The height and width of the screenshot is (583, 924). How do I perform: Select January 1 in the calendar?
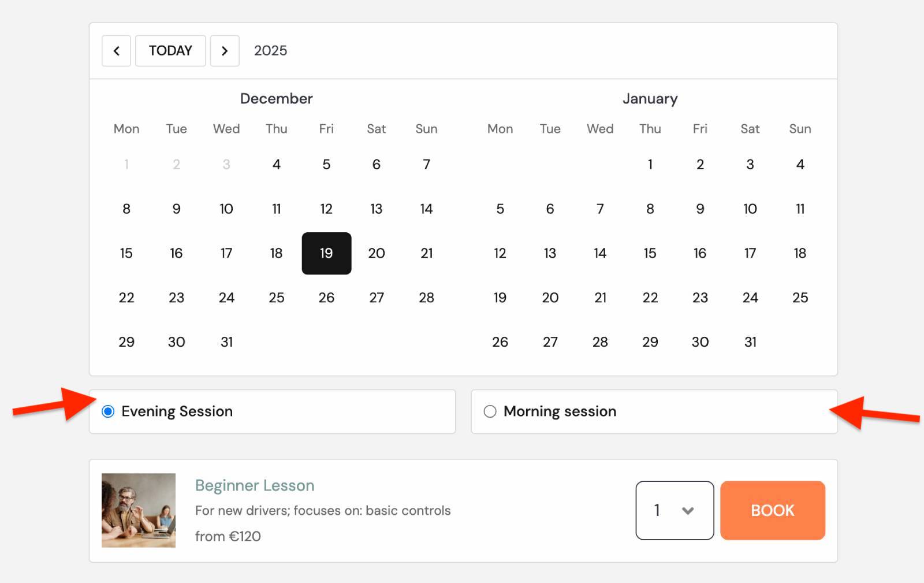pos(650,165)
